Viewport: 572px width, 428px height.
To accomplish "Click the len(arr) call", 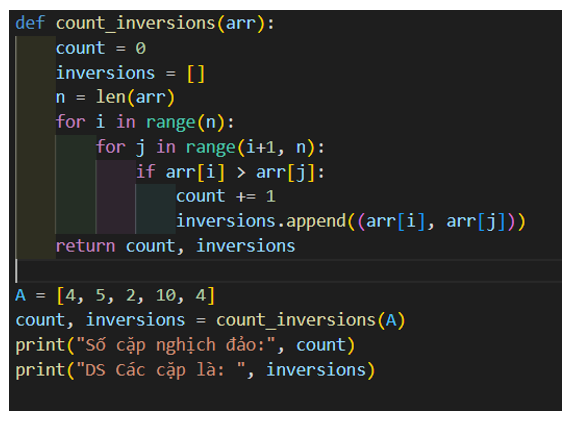I will tap(135, 98).
